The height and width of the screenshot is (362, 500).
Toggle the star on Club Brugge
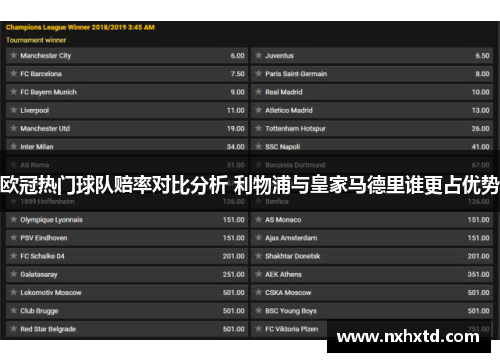pyautogui.click(x=13, y=310)
